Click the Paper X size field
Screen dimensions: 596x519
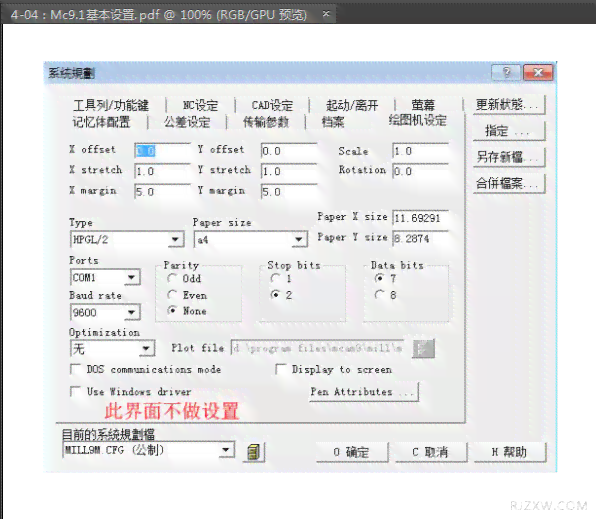pos(420,218)
